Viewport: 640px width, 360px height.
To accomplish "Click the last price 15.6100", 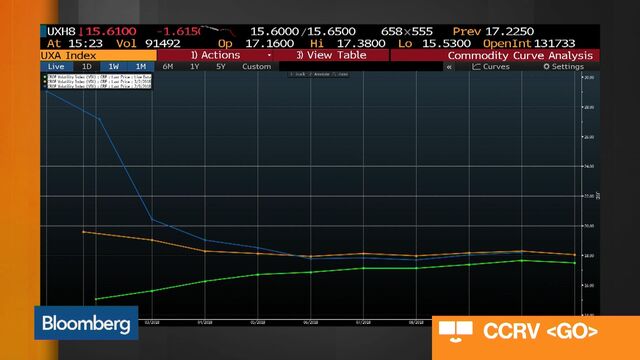I will click(111, 31).
